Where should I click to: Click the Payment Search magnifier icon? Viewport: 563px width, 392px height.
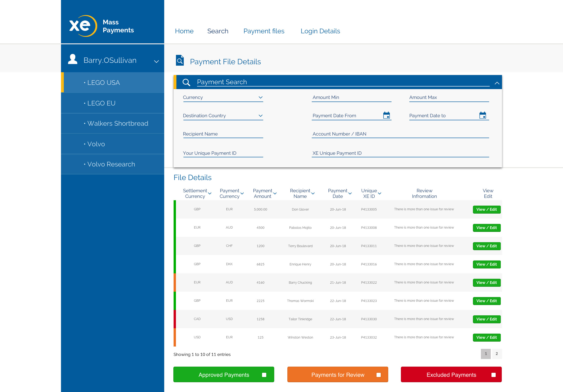click(186, 82)
